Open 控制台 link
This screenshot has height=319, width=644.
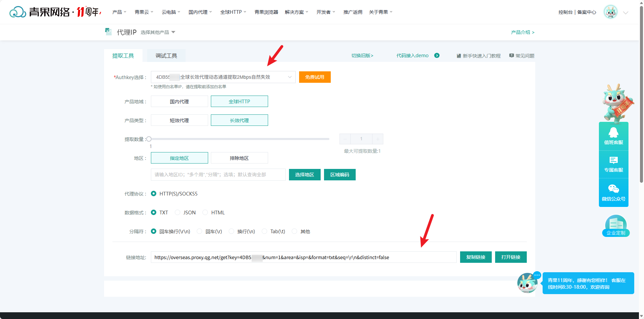tap(566, 12)
